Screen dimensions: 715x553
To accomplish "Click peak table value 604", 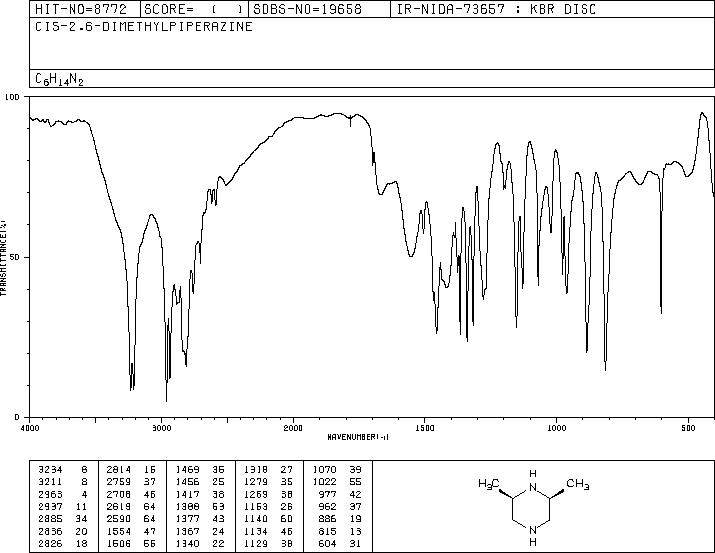I will click(x=328, y=544).
